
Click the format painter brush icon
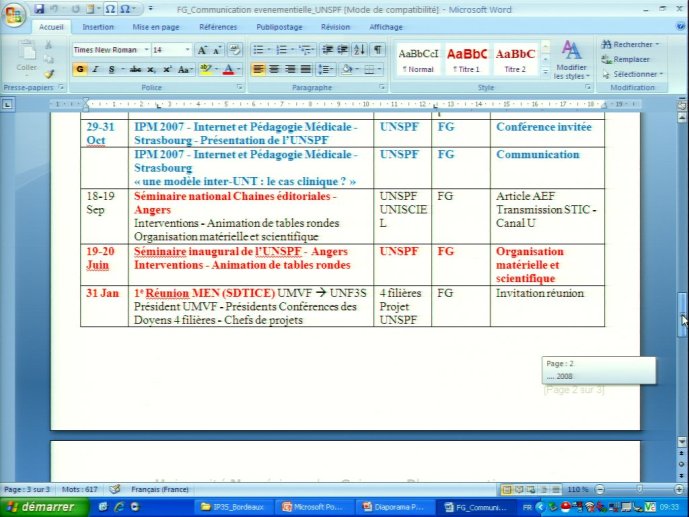pyautogui.click(x=49, y=74)
